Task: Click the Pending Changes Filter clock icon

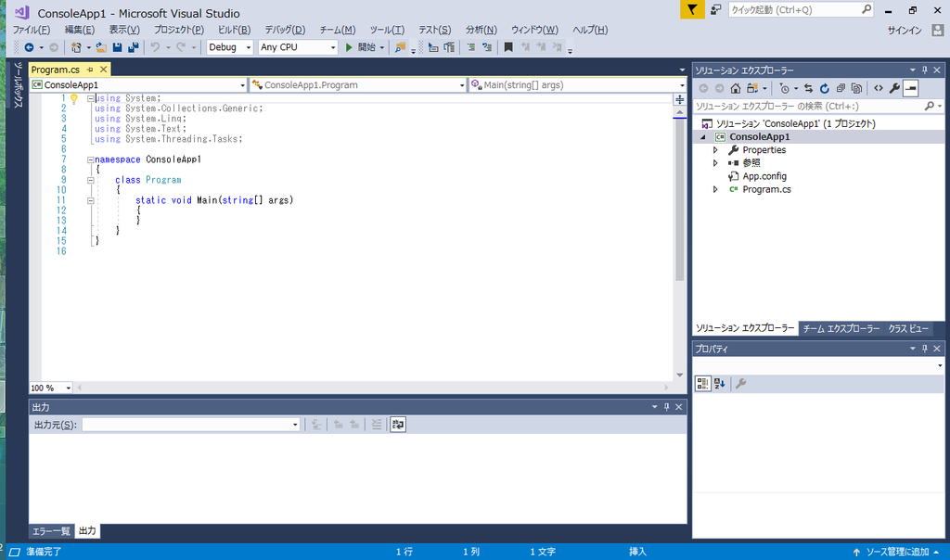Action: pos(785,88)
